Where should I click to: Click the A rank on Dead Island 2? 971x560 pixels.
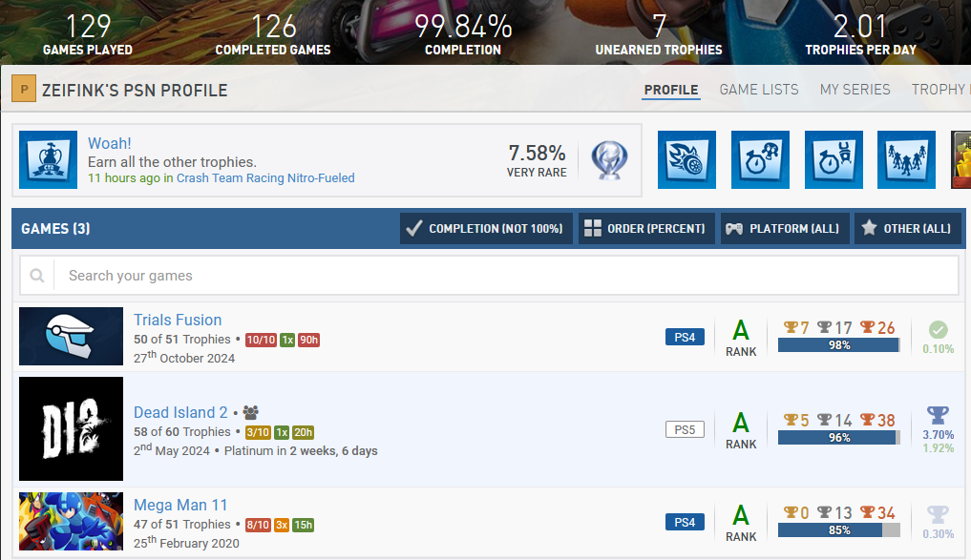click(x=741, y=430)
